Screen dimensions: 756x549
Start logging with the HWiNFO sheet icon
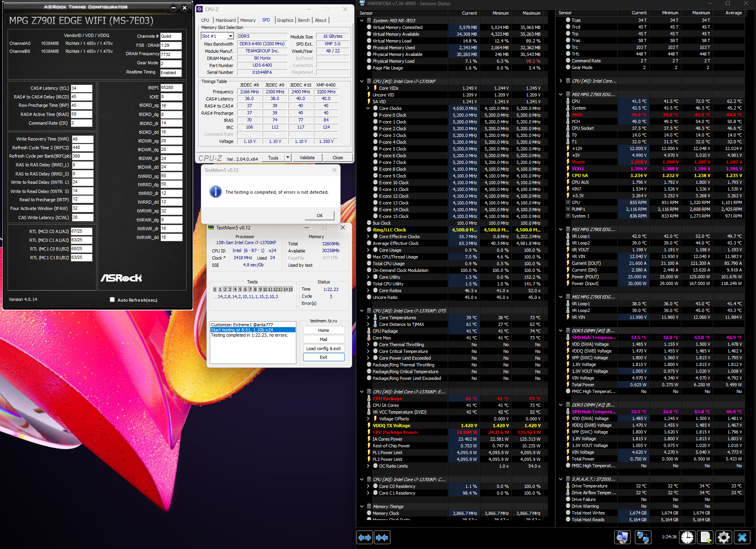706,537
